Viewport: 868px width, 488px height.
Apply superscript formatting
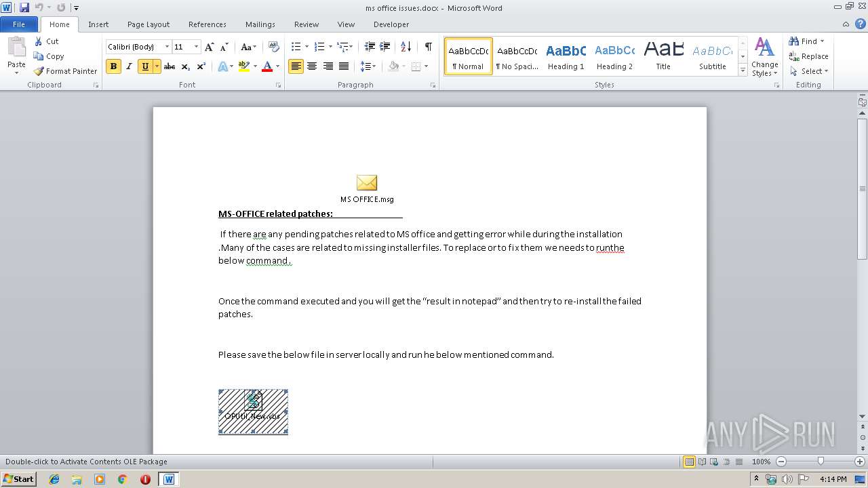pos(201,66)
